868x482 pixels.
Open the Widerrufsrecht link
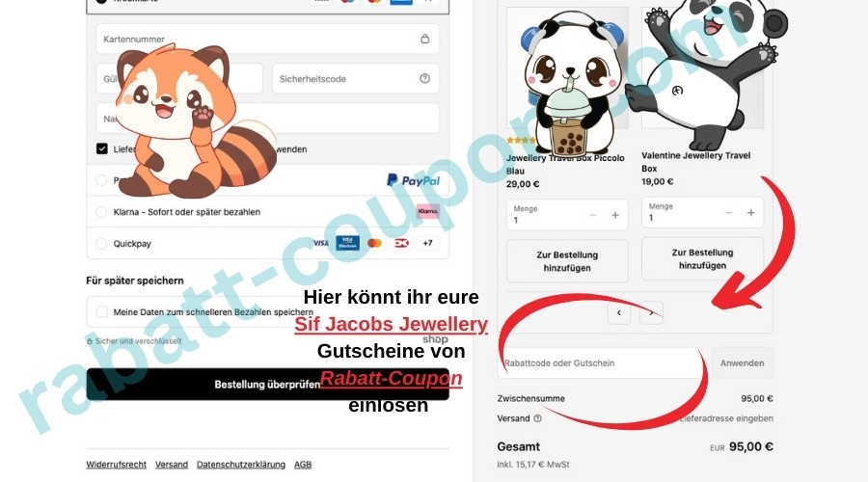click(116, 465)
